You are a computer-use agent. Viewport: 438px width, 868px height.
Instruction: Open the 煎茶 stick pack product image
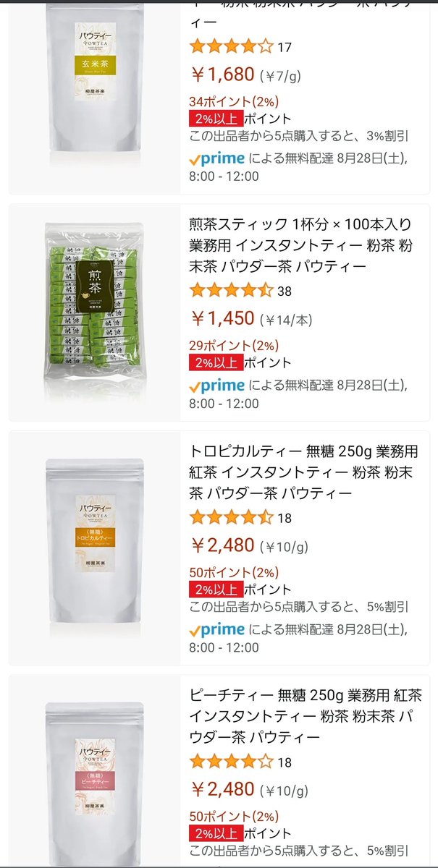point(94,312)
